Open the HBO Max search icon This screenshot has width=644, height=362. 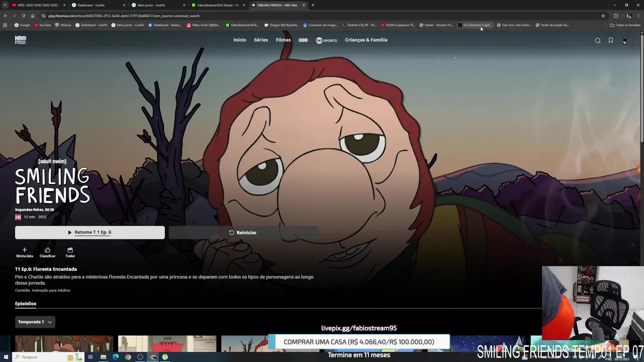(598, 41)
